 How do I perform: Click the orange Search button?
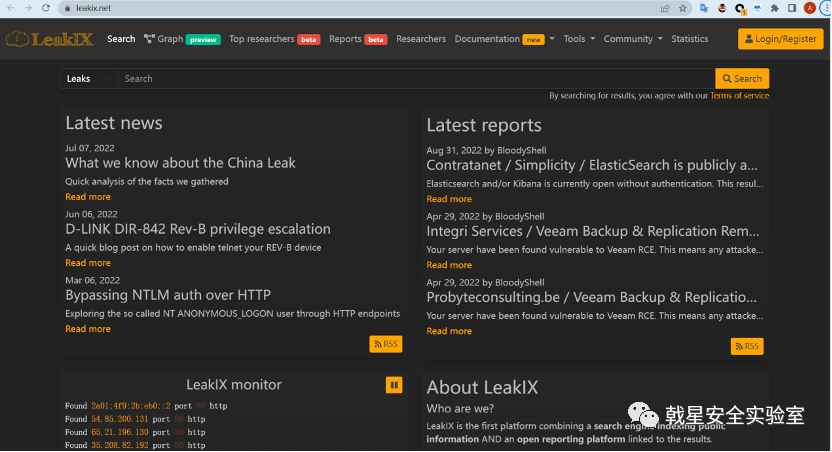[742, 79]
